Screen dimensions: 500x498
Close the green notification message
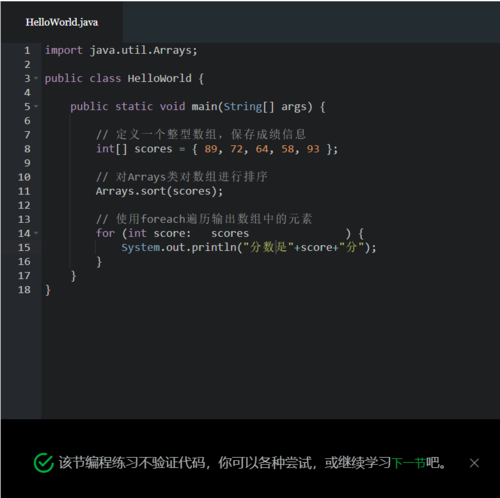tap(474, 463)
